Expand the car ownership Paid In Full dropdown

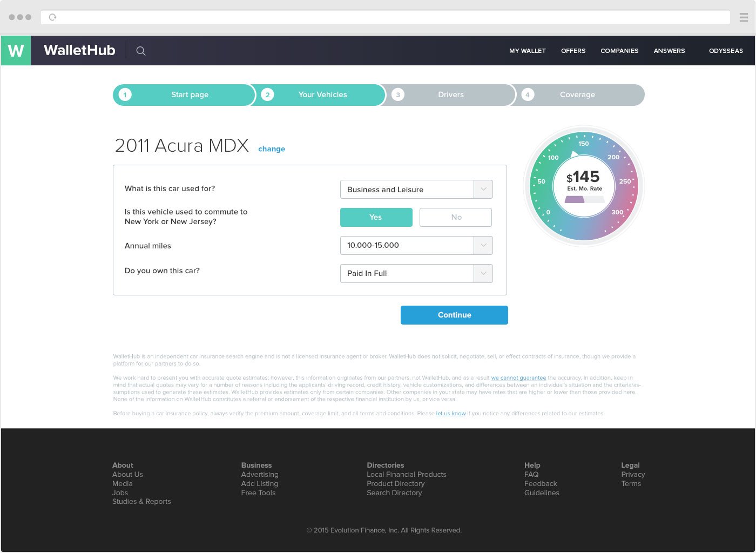click(x=483, y=273)
